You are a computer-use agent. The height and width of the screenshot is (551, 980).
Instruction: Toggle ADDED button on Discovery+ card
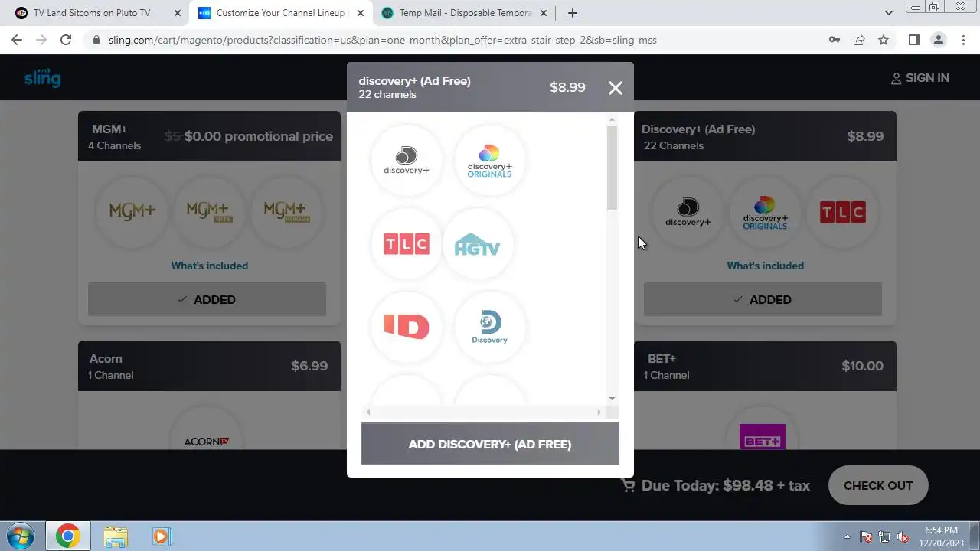pos(763,299)
